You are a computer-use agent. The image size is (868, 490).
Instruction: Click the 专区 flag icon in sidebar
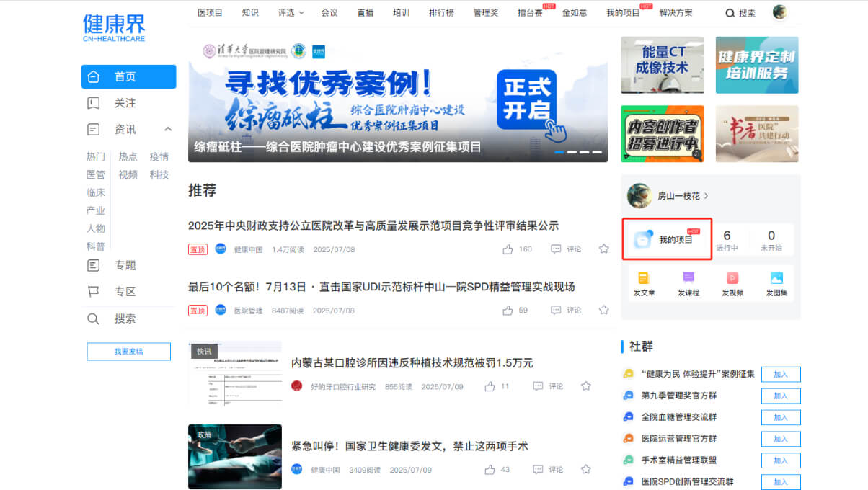[x=93, y=292]
